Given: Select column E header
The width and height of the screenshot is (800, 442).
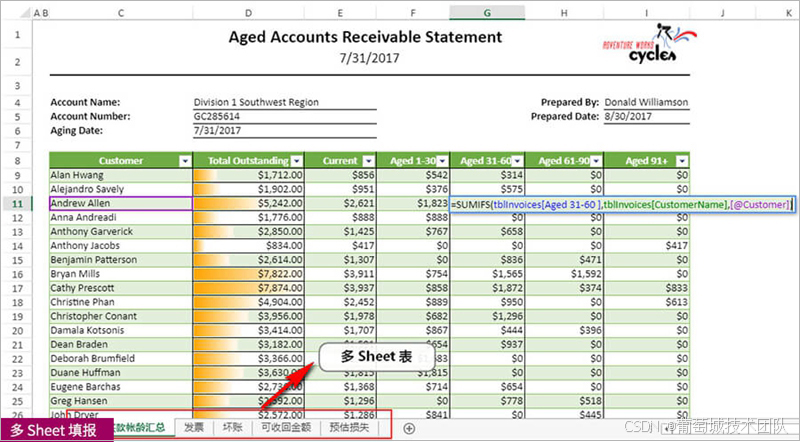Looking at the screenshot, I should pos(340,13).
